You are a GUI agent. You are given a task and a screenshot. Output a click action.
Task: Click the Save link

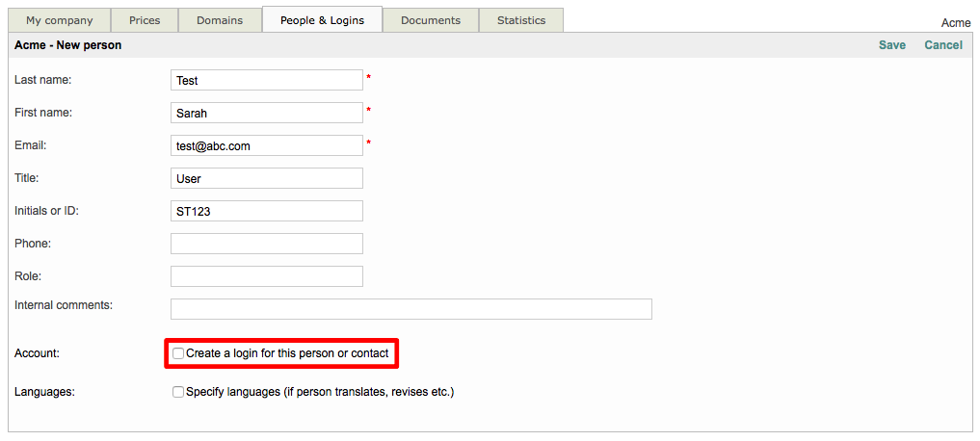click(x=891, y=45)
